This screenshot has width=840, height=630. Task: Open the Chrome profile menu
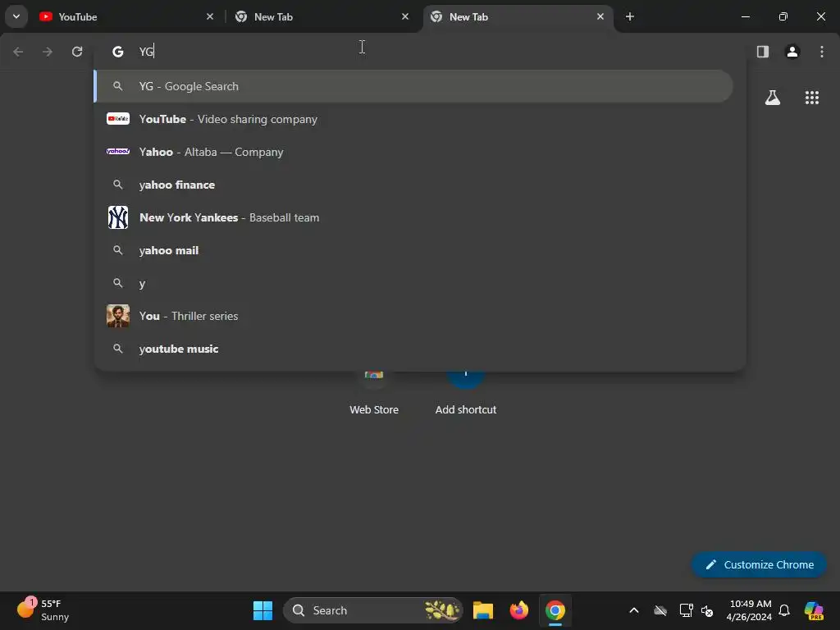point(792,52)
